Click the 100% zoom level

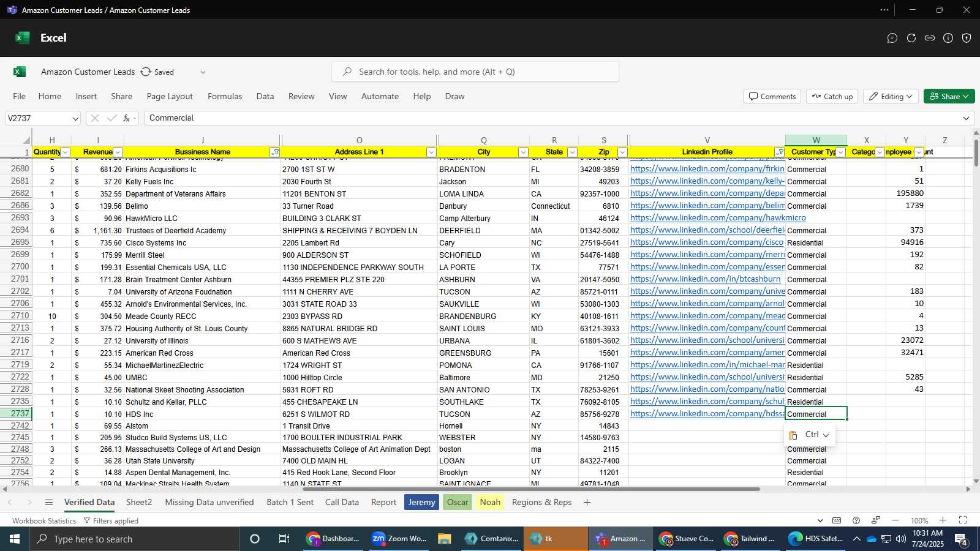[919, 520]
